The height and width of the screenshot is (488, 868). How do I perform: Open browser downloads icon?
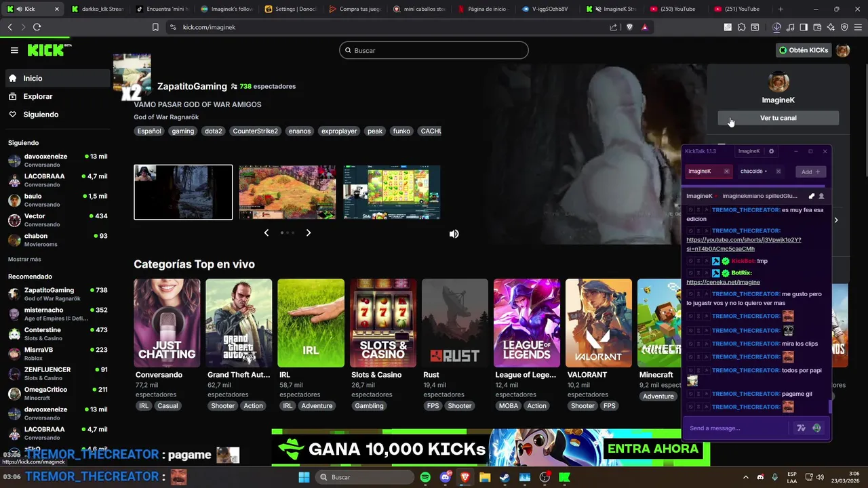pos(777,27)
